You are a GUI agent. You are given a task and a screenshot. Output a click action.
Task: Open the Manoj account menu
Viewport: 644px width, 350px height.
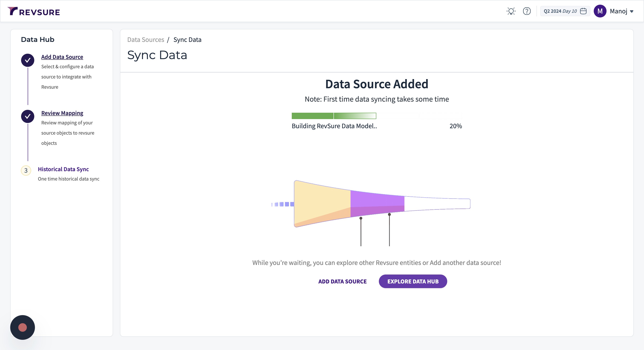(x=618, y=11)
